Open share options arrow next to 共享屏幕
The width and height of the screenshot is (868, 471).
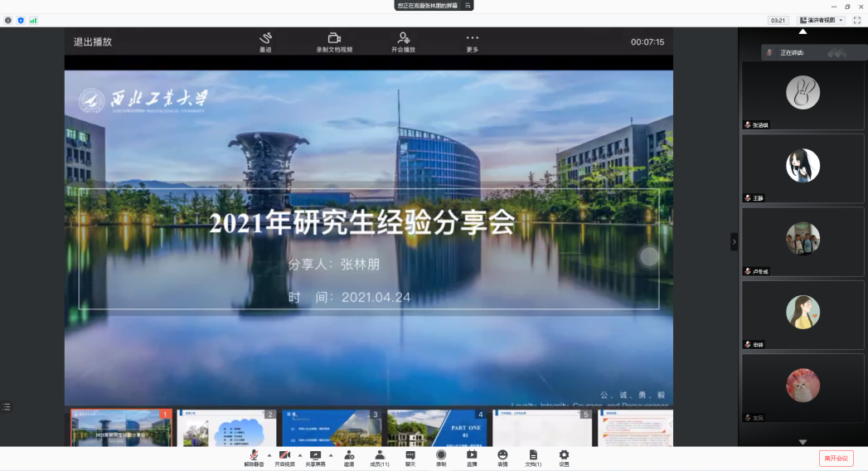(x=331, y=455)
